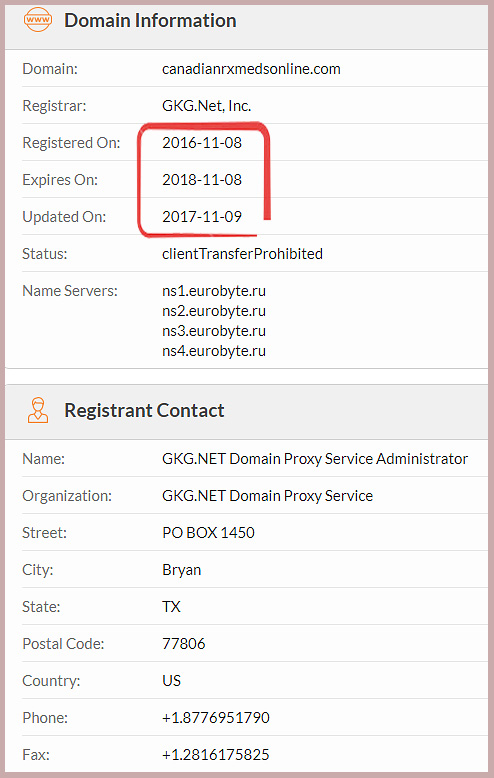Screen dimensions: 494x778
Task: Click the ns1.eurobyte.ru name server
Action: click(214, 291)
